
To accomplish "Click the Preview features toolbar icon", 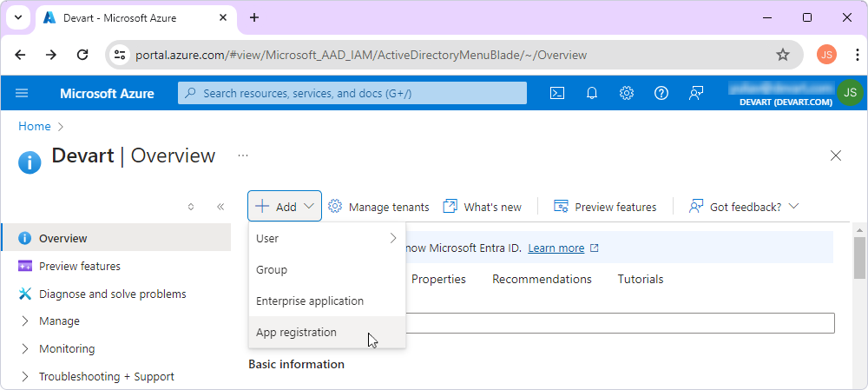I will point(562,206).
